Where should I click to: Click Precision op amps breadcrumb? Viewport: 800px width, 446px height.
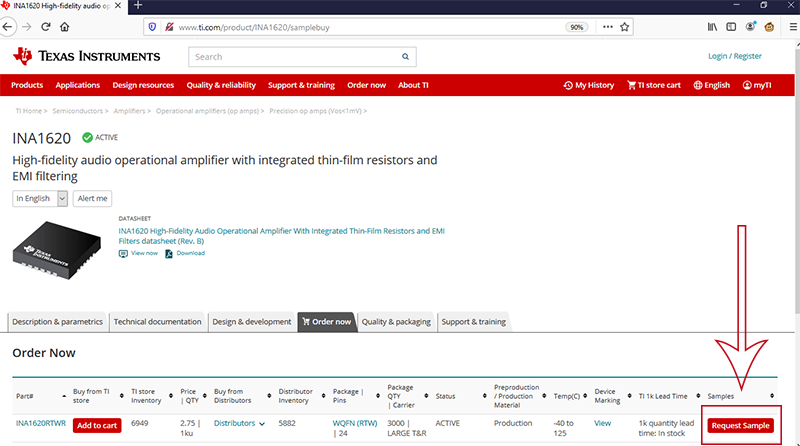click(316, 111)
